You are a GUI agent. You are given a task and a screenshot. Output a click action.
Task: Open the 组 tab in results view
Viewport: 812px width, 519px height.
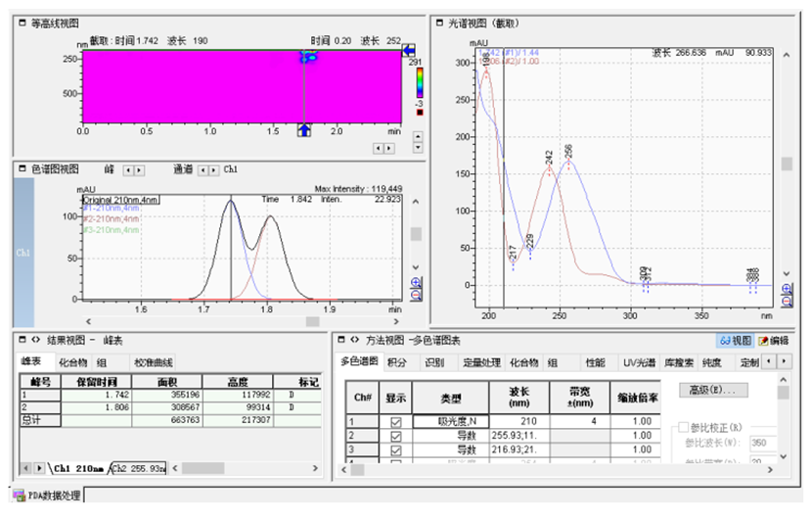pos(102,362)
